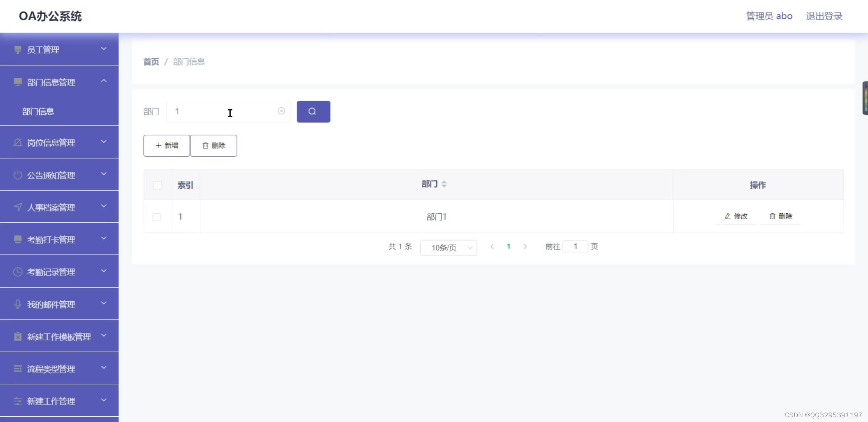The height and width of the screenshot is (422, 868).
Task: Toggle the 部门 column sort arrows
Action: click(445, 184)
